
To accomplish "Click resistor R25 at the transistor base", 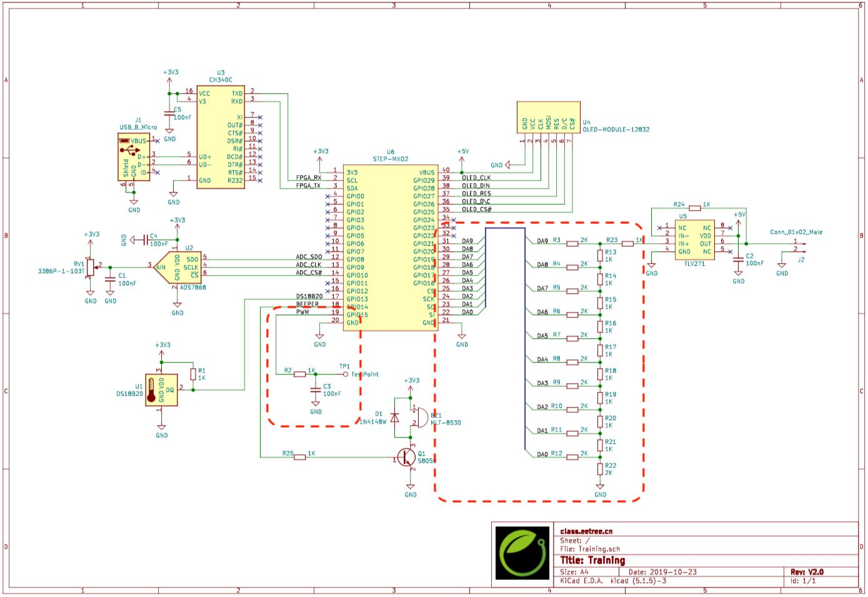I will pos(300,457).
